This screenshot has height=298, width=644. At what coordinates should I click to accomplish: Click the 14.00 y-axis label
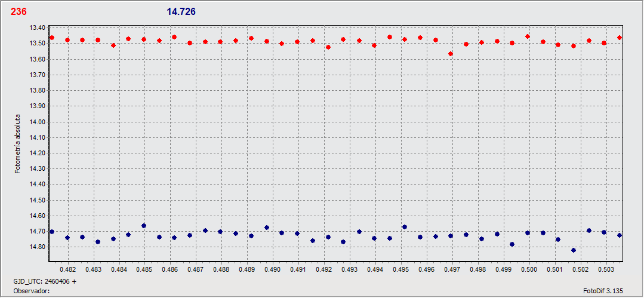(x=38, y=122)
